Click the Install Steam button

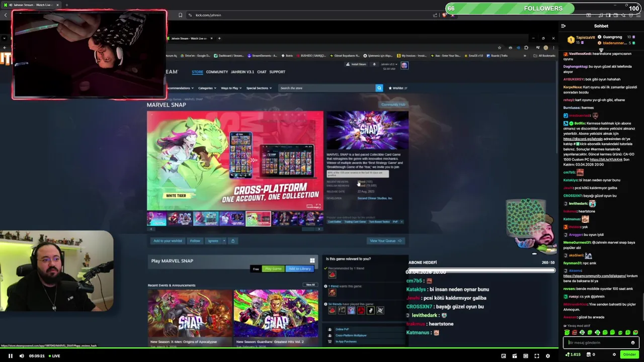click(357, 64)
